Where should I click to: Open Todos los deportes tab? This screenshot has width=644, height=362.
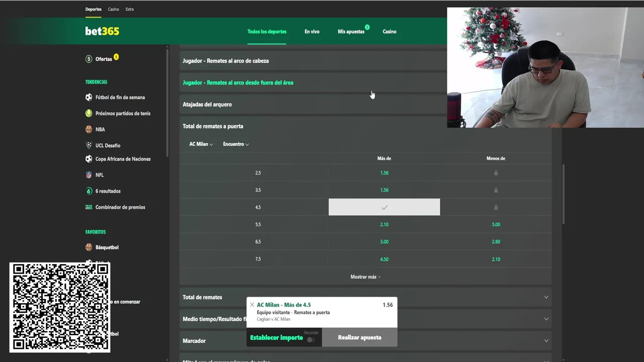pos(267,32)
